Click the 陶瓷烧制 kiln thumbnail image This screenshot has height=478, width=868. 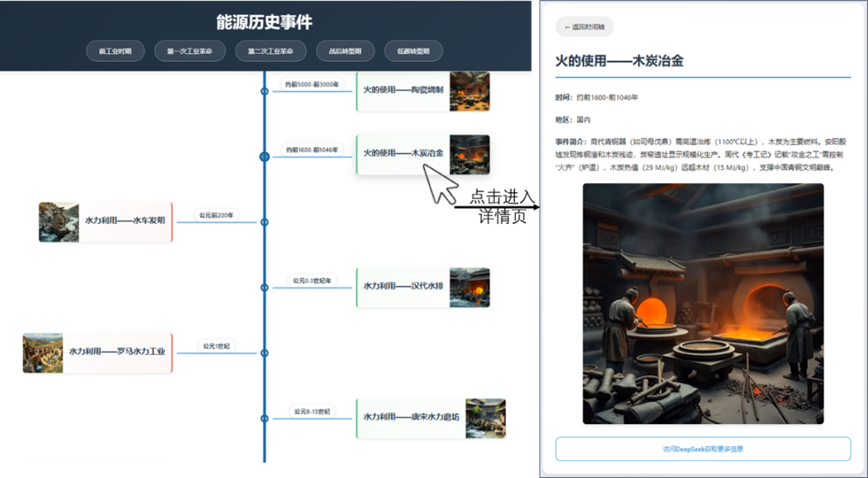coord(470,91)
